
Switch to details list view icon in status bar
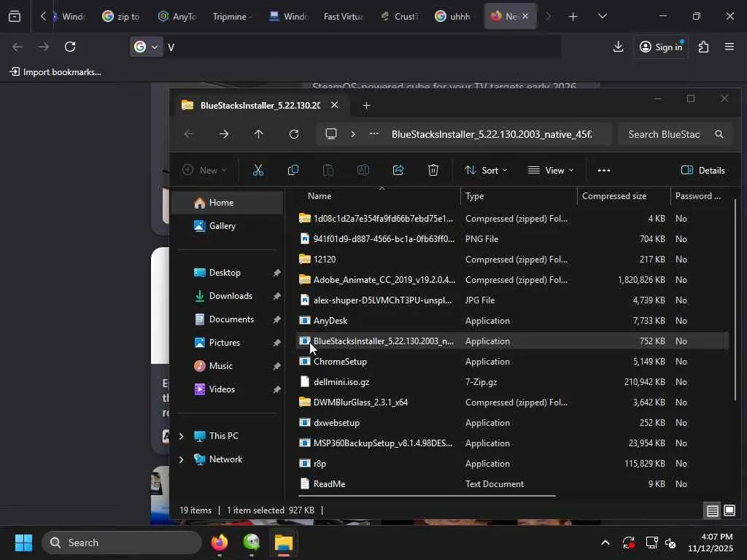pos(712,511)
